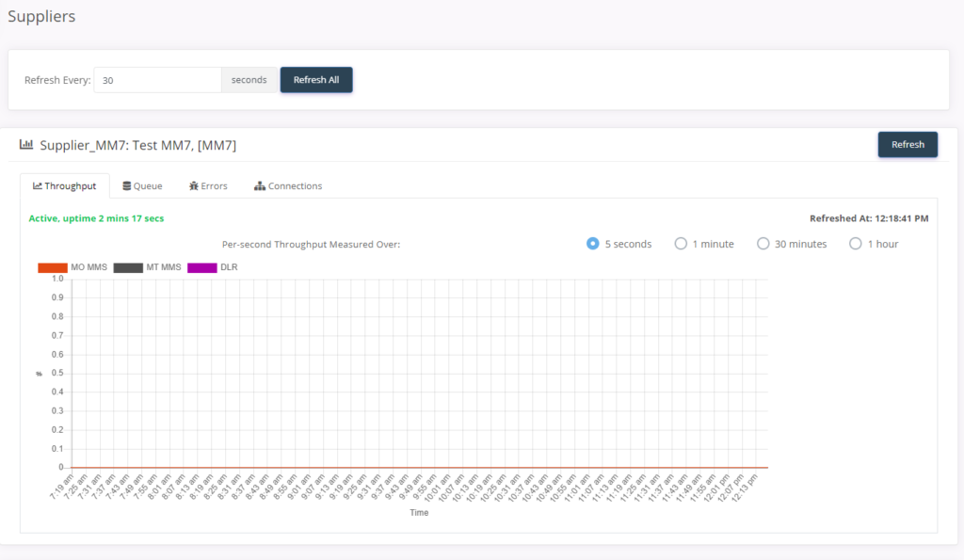Click the 'seconds' unit label next to input
This screenshot has height=560, width=964.
tap(249, 80)
